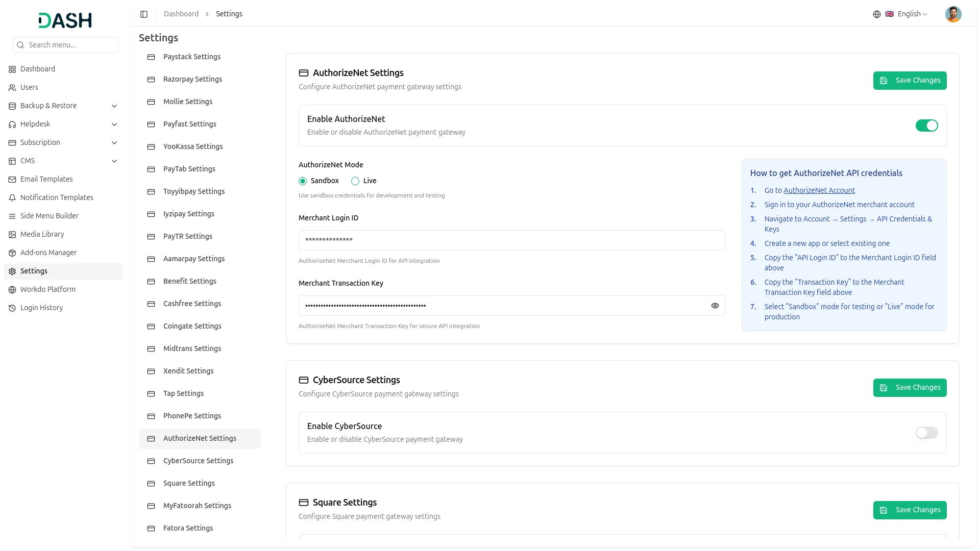Click the DASH logo
Image resolution: width=980 pixels, height=551 pixels.
pyautogui.click(x=65, y=20)
